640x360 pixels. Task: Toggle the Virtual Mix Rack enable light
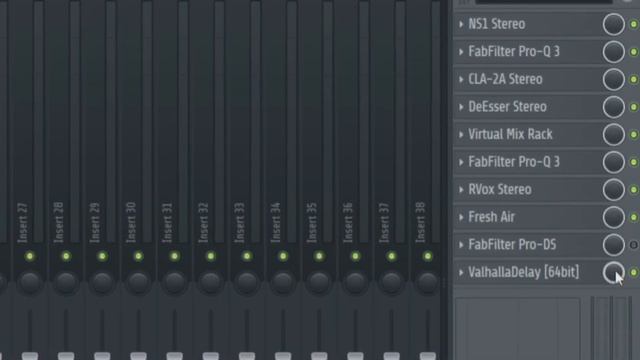pyautogui.click(x=634, y=135)
